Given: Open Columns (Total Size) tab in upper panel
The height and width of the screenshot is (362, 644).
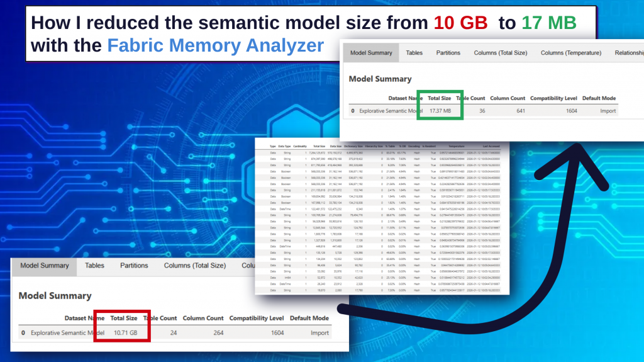Looking at the screenshot, I should pyautogui.click(x=501, y=53).
